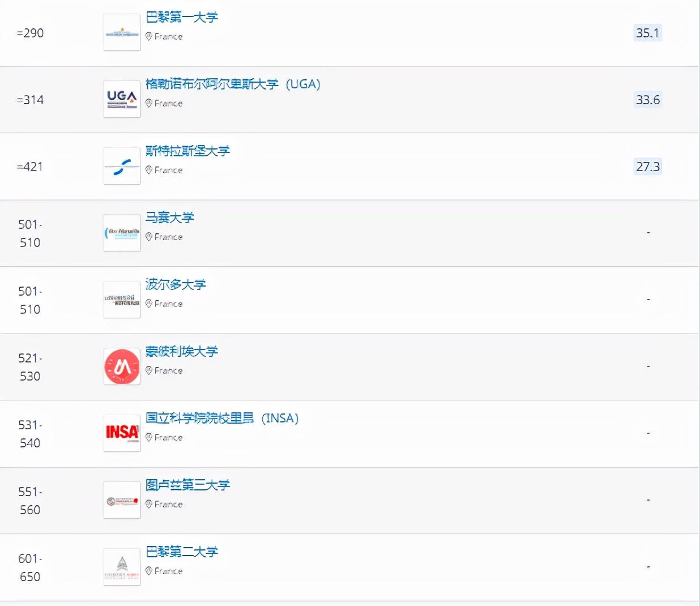Click the red 蒙彼利埃大学 logo

click(x=122, y=366)
